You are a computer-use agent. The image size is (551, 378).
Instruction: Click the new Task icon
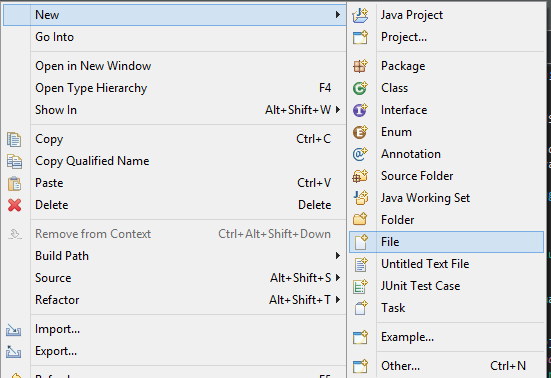coord(361,308)
